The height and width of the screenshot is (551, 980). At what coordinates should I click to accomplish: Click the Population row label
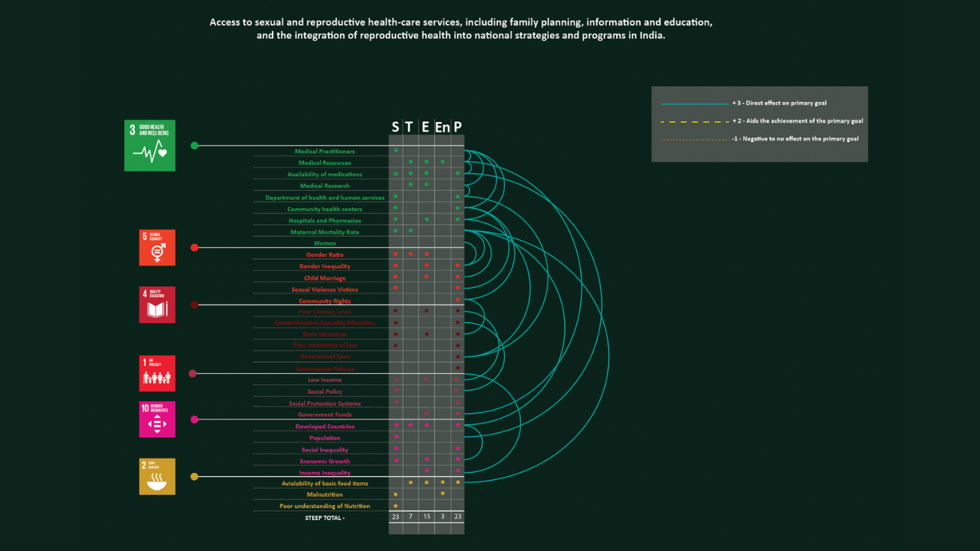tap(325, 438)
